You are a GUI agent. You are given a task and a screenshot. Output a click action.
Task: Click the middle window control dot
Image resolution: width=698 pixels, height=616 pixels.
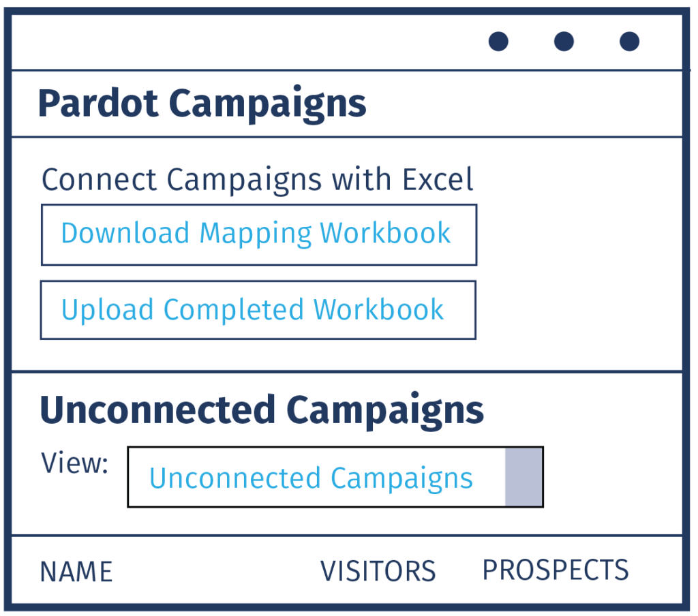(x=564, y=42)
